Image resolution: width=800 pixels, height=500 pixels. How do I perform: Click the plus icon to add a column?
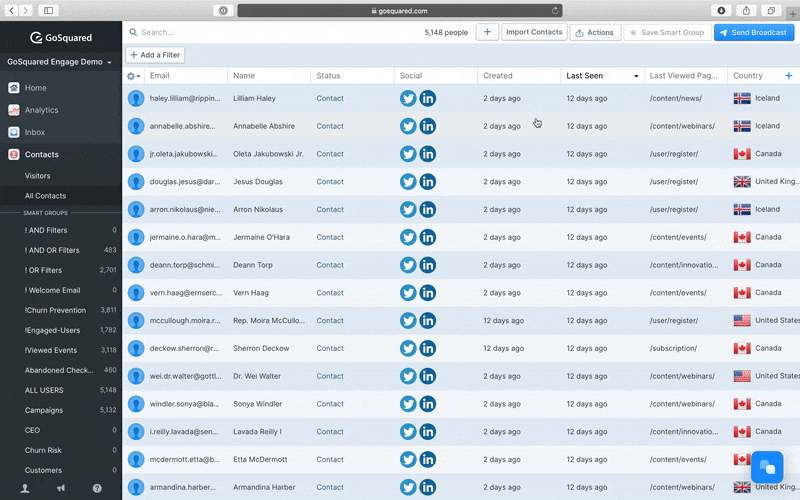788,75
